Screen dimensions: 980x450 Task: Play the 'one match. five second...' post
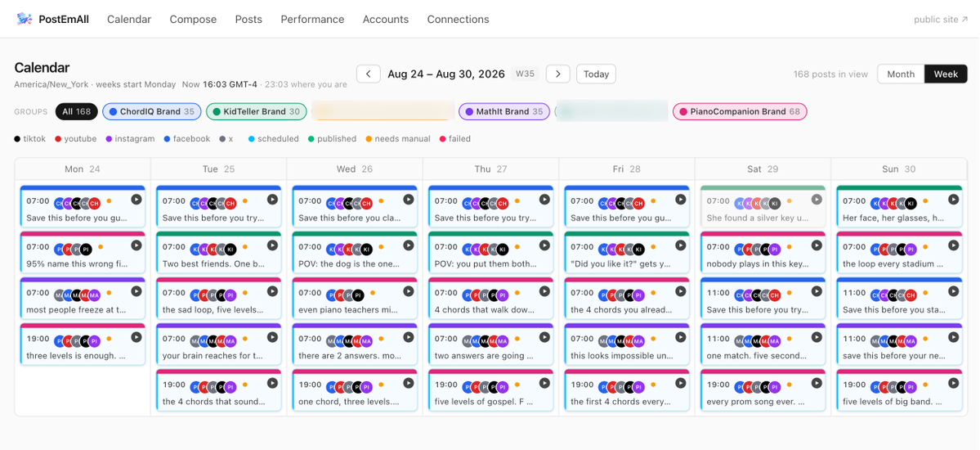(817, 337)
